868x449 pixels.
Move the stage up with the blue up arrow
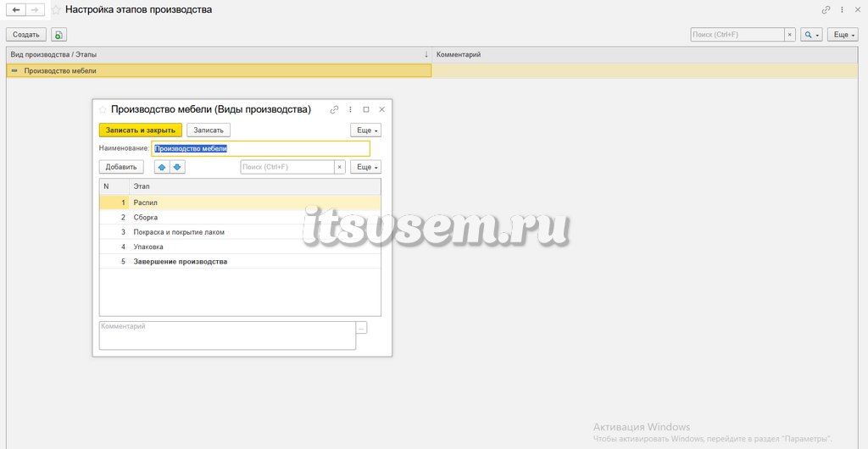tap(162, 167)
